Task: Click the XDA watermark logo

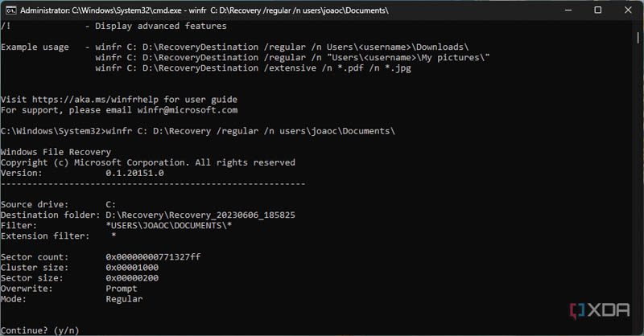Action: (600, 310)
